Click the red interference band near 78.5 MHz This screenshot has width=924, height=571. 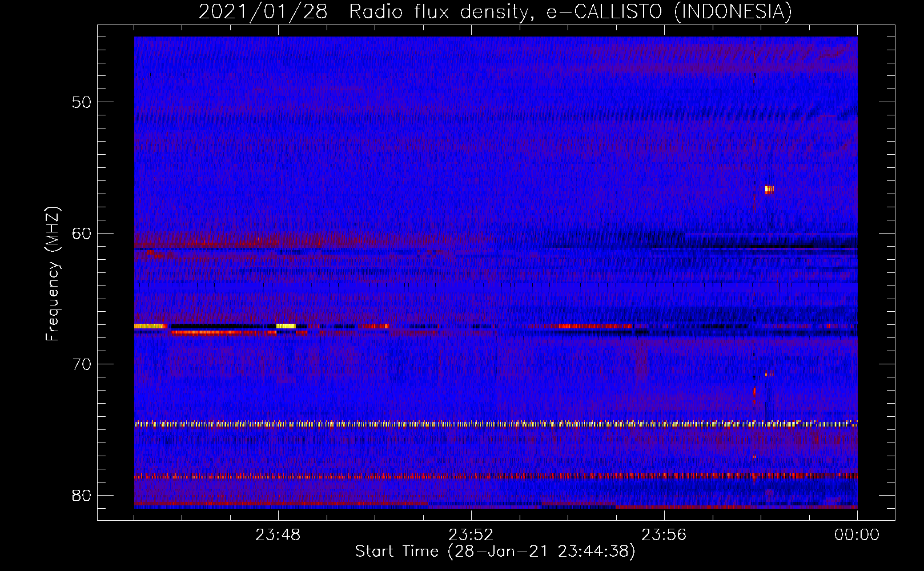tap(496, 475)
